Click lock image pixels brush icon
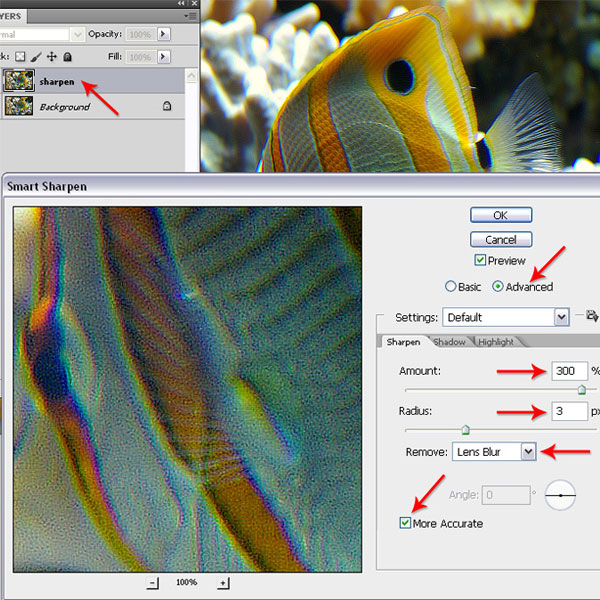Screen dimensions: 600x600 pos(36,57)
